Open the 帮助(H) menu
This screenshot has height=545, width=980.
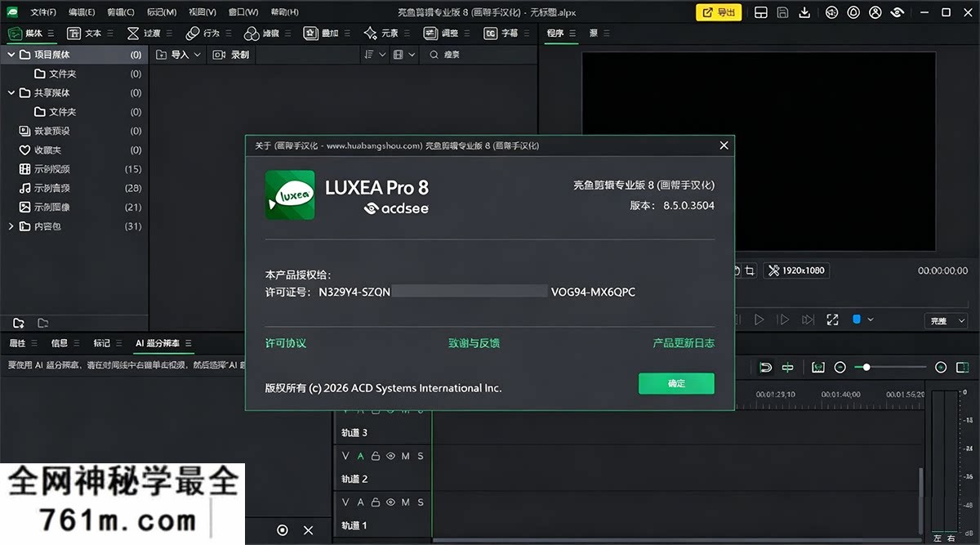[283, 12]
